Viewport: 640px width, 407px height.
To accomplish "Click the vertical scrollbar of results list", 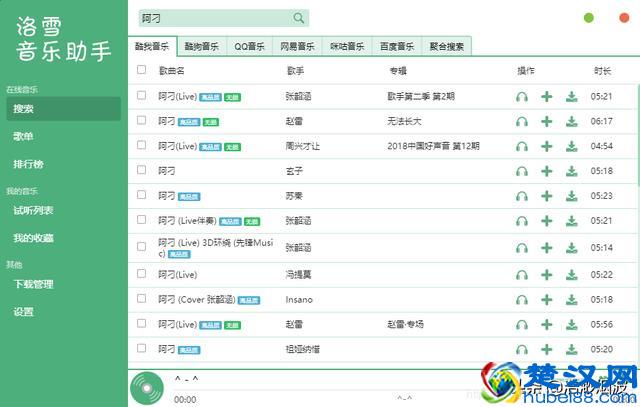I will 638,135.
